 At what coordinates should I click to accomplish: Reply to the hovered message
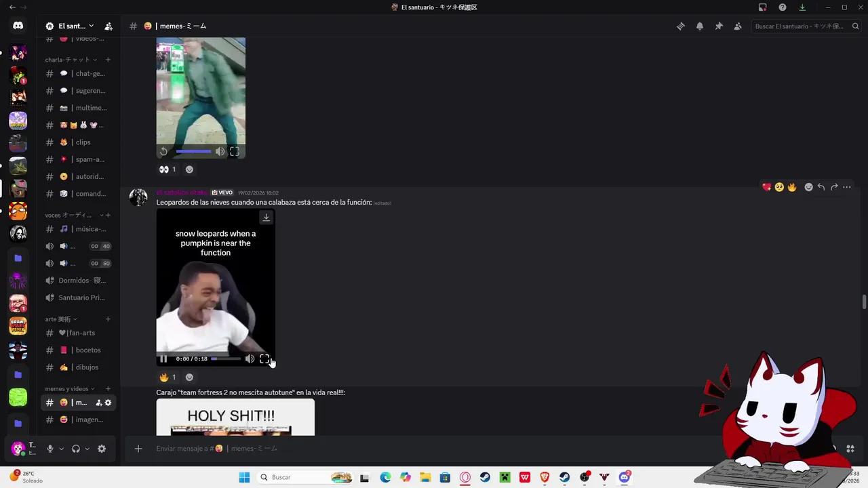(x=821, y=187)
